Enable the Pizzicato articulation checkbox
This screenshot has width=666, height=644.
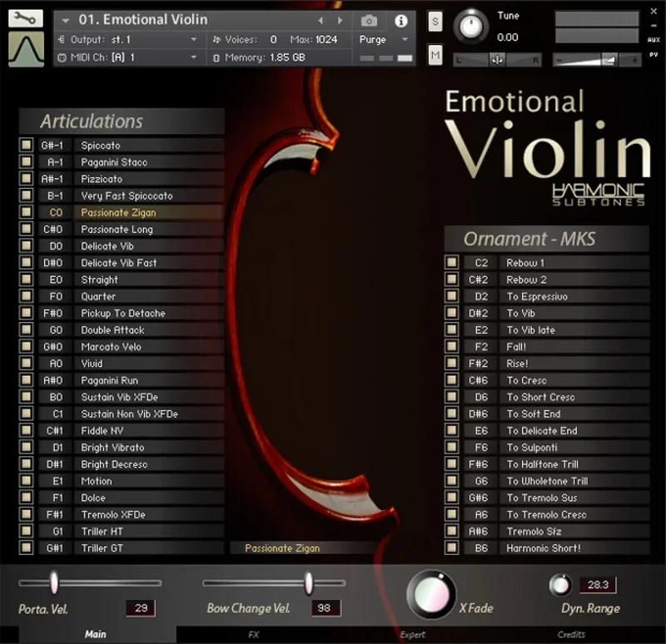pos(27,178)
